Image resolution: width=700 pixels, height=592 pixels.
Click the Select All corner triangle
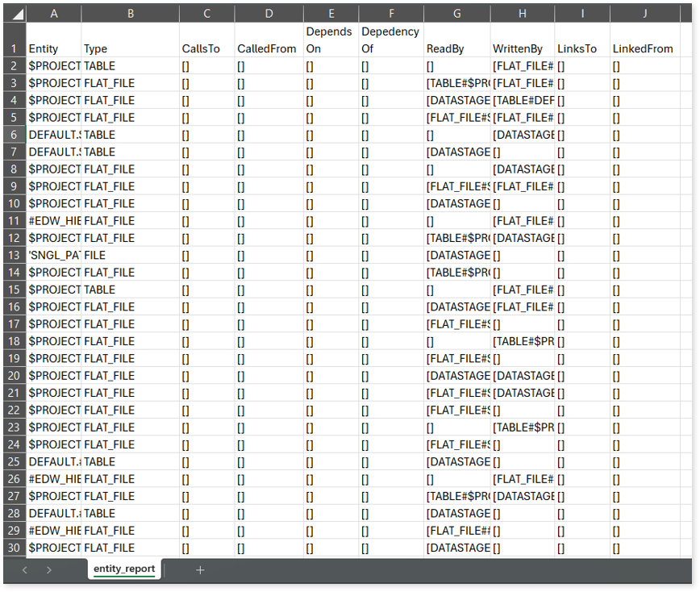[x=15, y=14]
